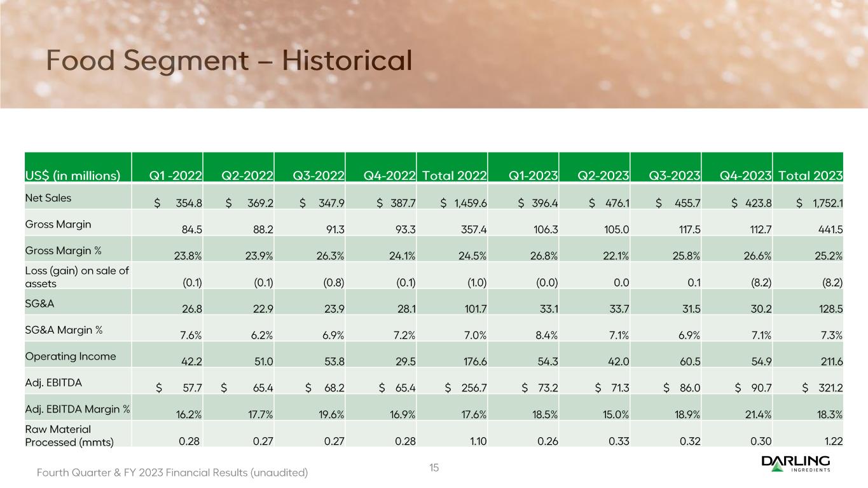This screenshot has width=868, height=488.
Task: Click Gross Margin value 117.5 for Q3-2023
Action: [689, 229]
